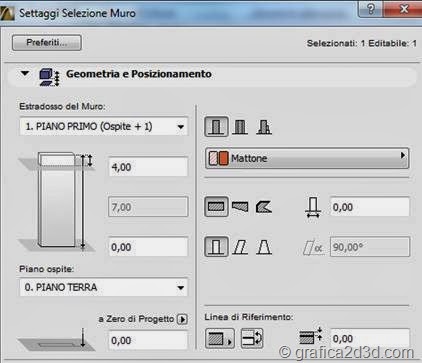The width and height of the screenshot is (422, 363).
Task: Click the Preferiti button
Action: 47,43
